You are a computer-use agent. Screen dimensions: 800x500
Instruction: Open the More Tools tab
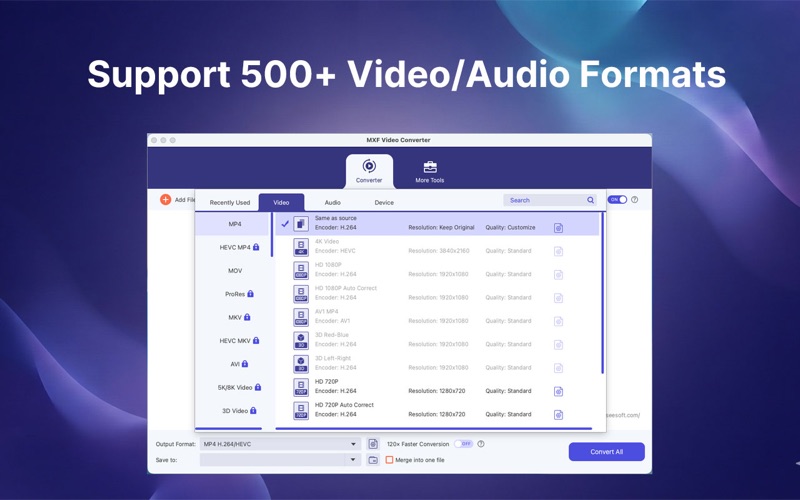(430, 172)
